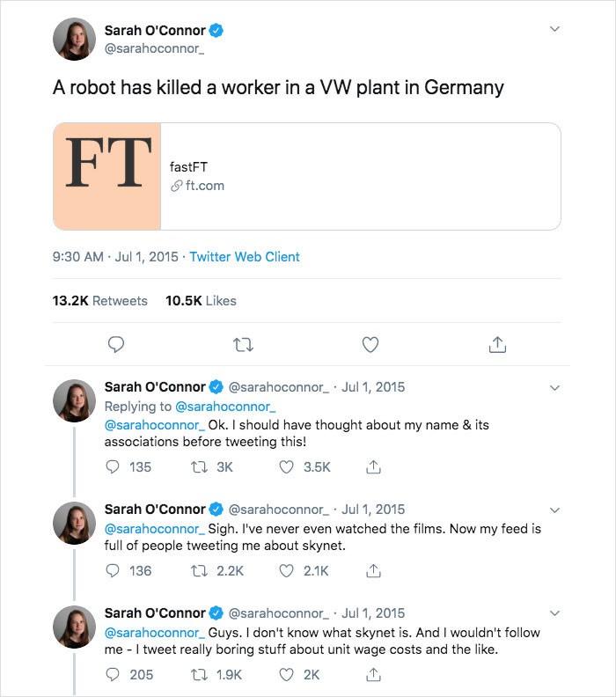Expand options chevron on last reply
The height and width of the screenshot is (697, 616).
pyautogui.click(x=554, y=613)
